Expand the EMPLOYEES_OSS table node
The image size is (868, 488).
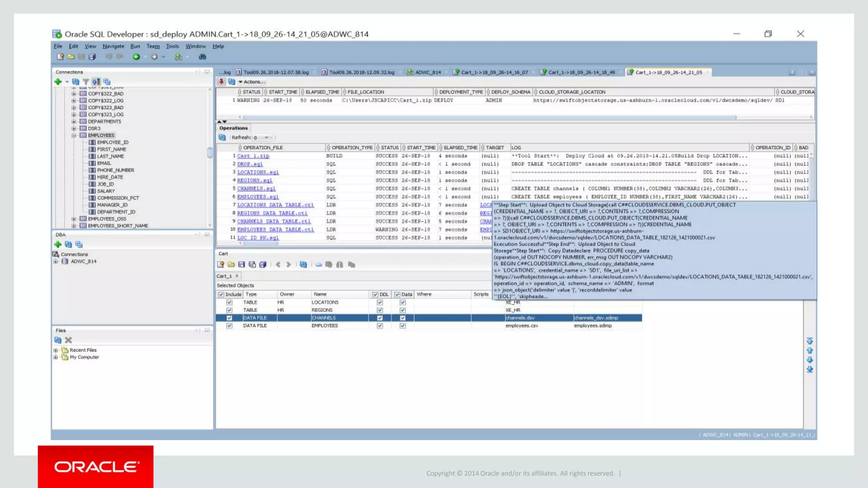(74, 219)
